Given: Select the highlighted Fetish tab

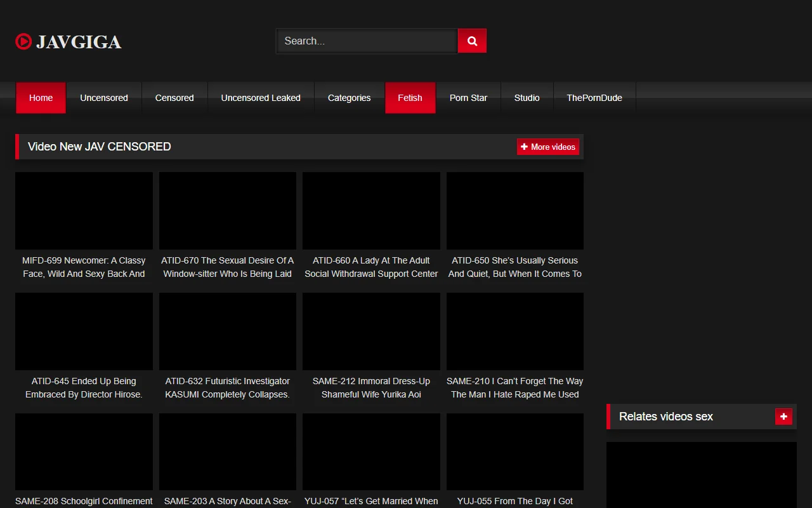Looking at the screenshot, I should (x=410, y=98).
